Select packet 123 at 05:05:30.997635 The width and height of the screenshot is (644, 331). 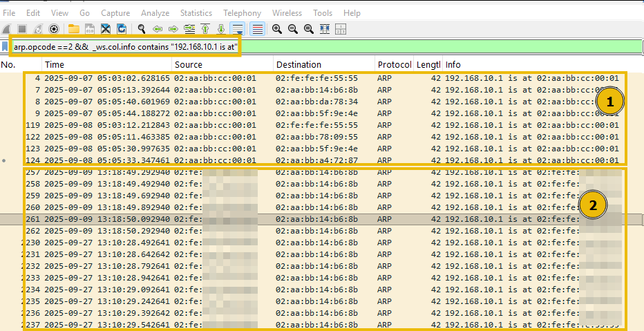coord(322,149)
